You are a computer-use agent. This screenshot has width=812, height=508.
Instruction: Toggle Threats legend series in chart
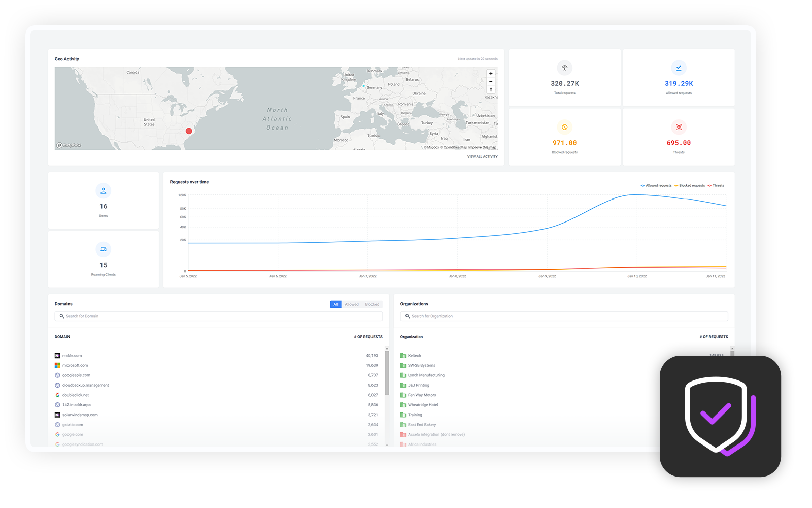(x=716, y=186)
